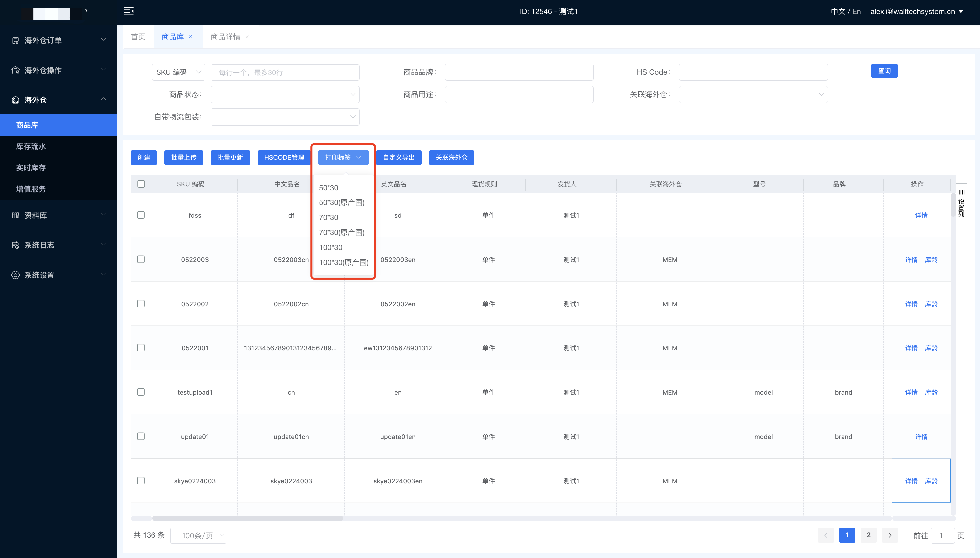Open the 100条/页 page size dropdown

pyautogui.click(x=198, y=535)
